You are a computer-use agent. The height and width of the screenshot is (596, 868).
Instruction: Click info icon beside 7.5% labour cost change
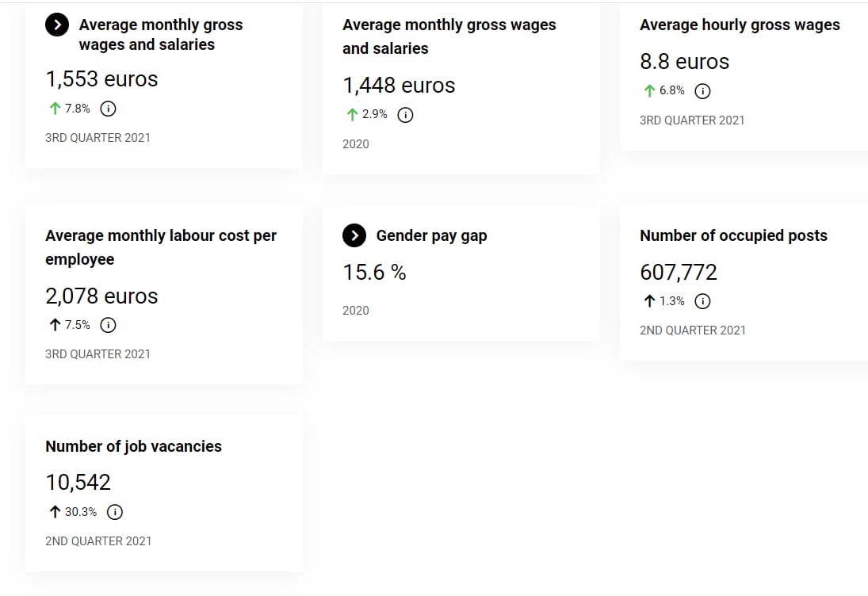[109, 325]
